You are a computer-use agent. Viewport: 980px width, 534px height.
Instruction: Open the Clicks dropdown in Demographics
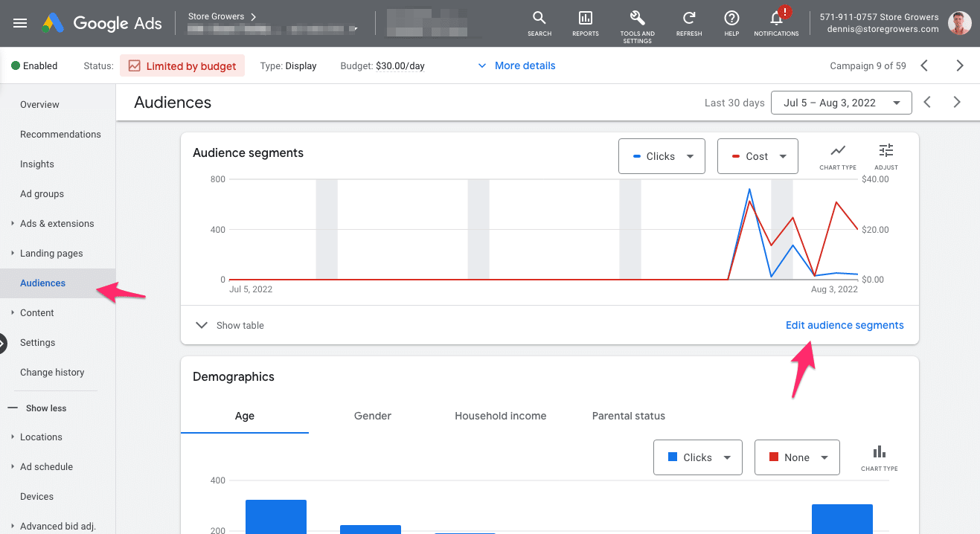coord(697,457)
